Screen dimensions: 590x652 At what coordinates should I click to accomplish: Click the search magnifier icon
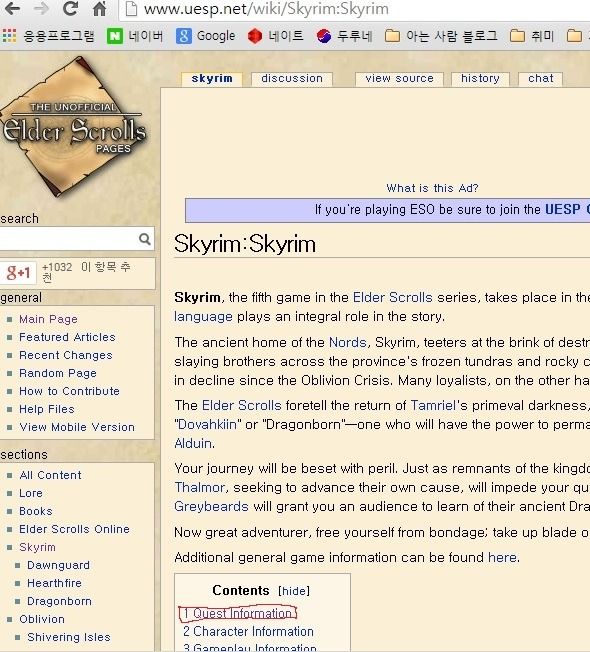point(145,239)
